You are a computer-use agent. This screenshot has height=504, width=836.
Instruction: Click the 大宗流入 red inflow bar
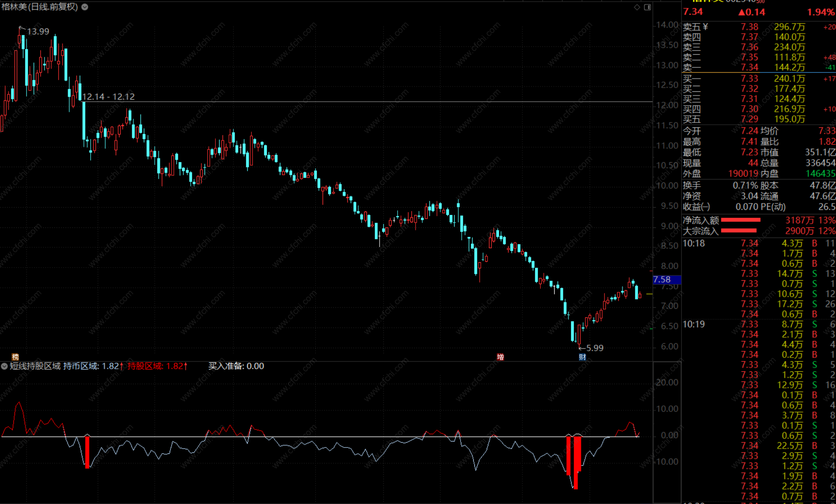coord(739,230)
